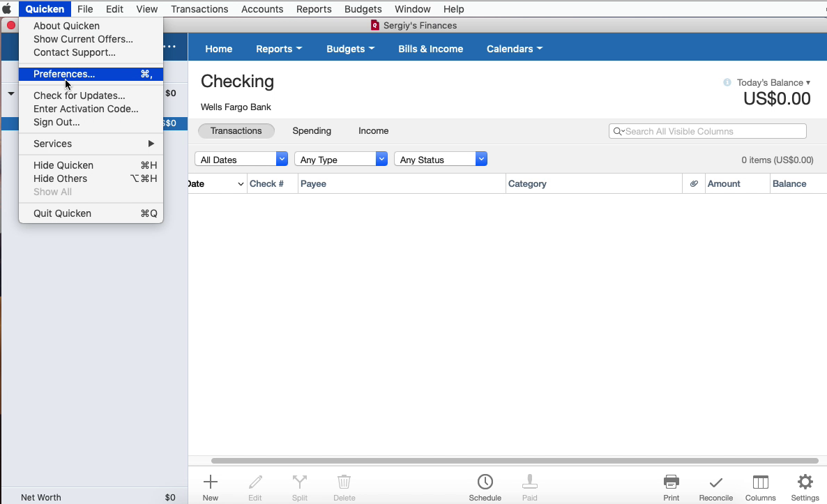Open the Window menu

click(412, 9)
